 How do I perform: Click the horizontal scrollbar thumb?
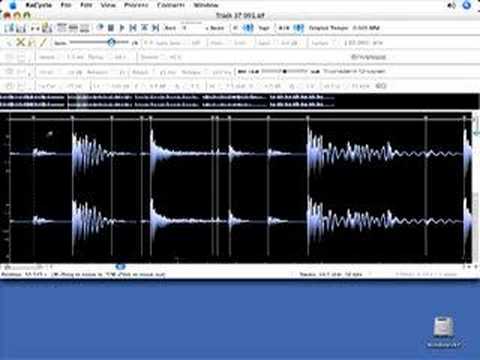[x=120, y=266]
